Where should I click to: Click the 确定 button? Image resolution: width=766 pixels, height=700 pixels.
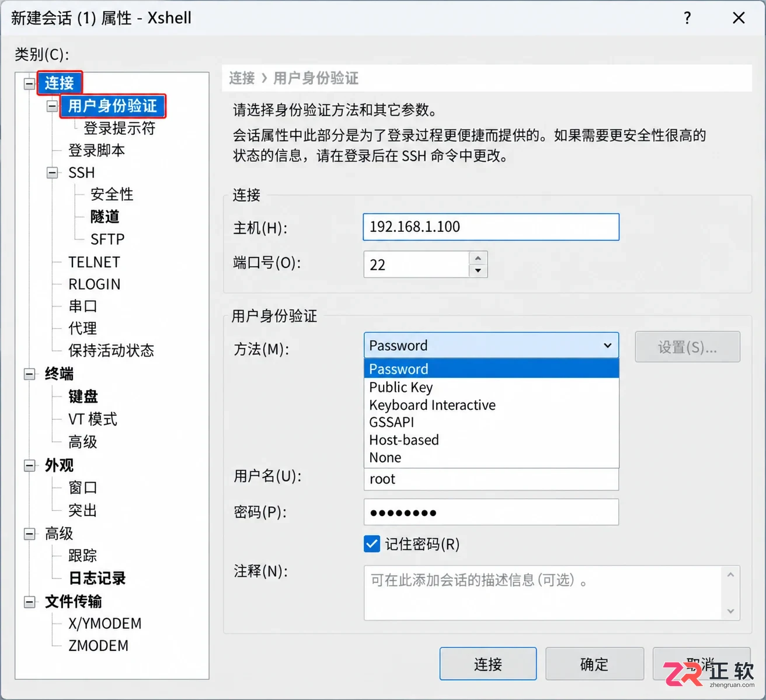click(594, 664)
